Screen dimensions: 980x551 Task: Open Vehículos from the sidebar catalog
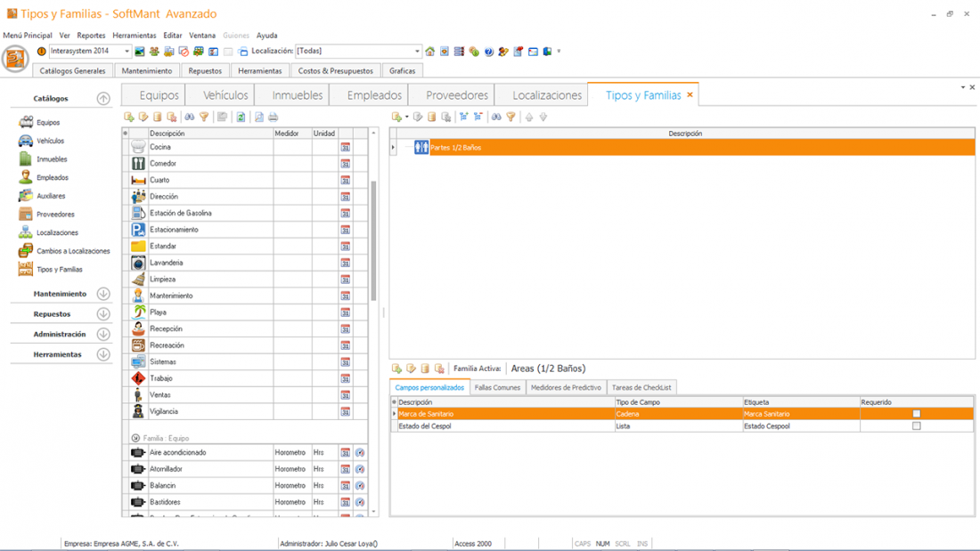(26, 141)
